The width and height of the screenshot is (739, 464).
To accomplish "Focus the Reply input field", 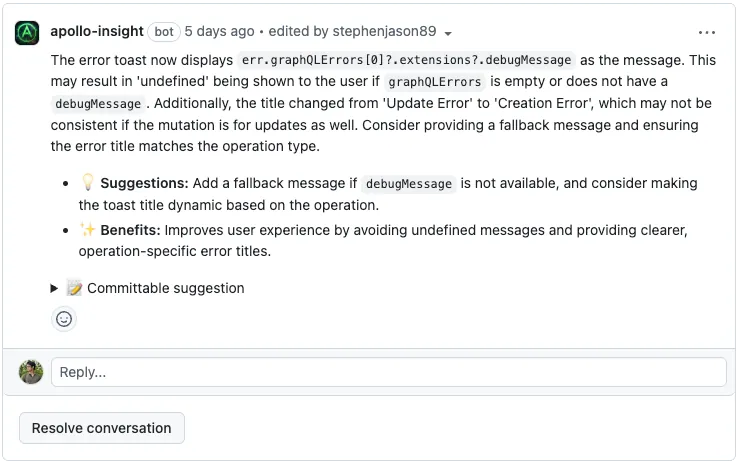I will [x=388, y=372].
